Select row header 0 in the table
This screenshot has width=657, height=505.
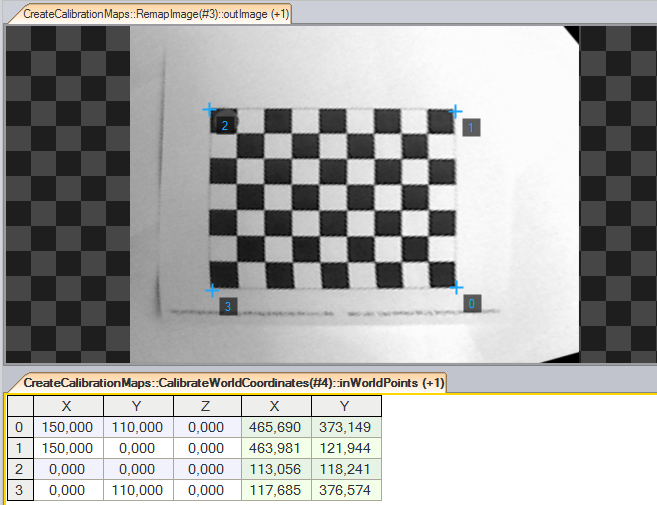point(21,427)
